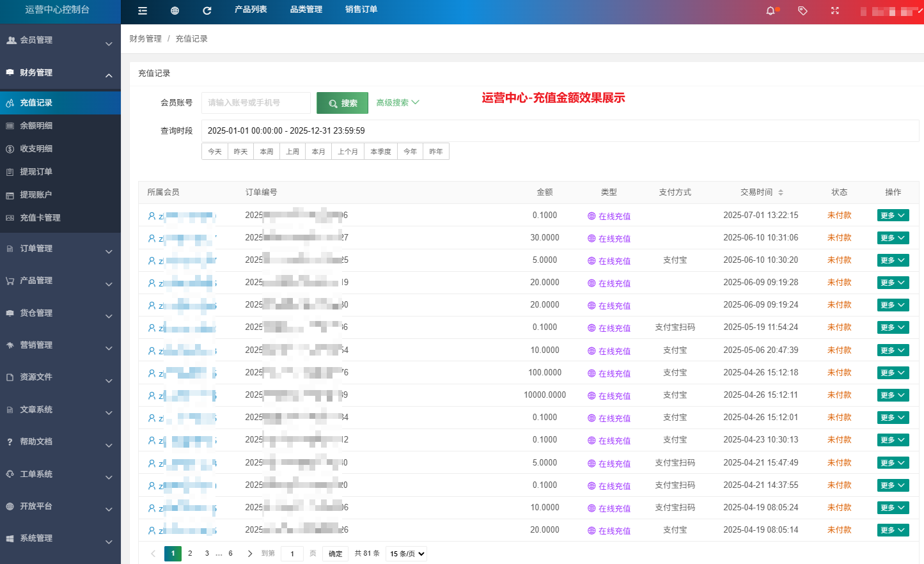Open the globe website icon in header
The image size is (924, 564).
point(175,10)
